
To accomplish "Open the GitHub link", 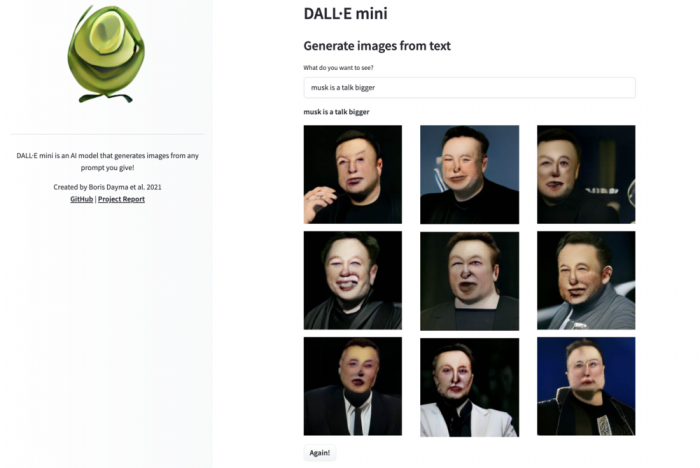I will click(x=82, y=199).
